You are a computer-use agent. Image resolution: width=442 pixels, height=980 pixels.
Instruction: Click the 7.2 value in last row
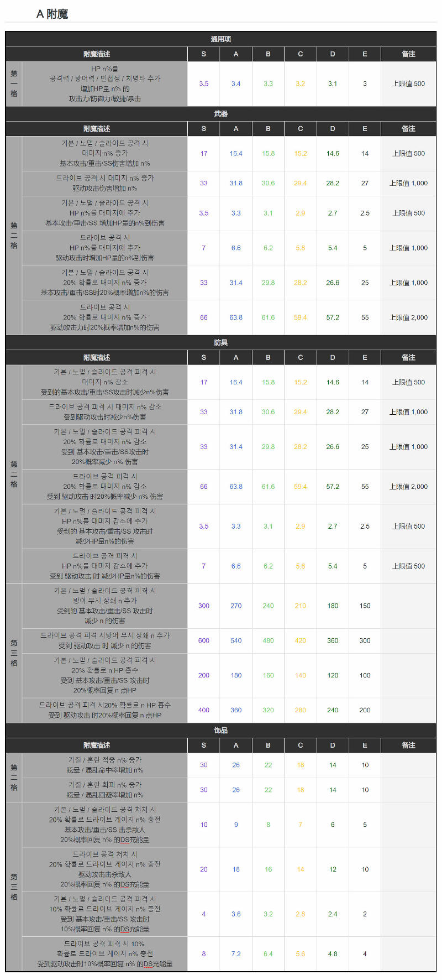[236, 954]
